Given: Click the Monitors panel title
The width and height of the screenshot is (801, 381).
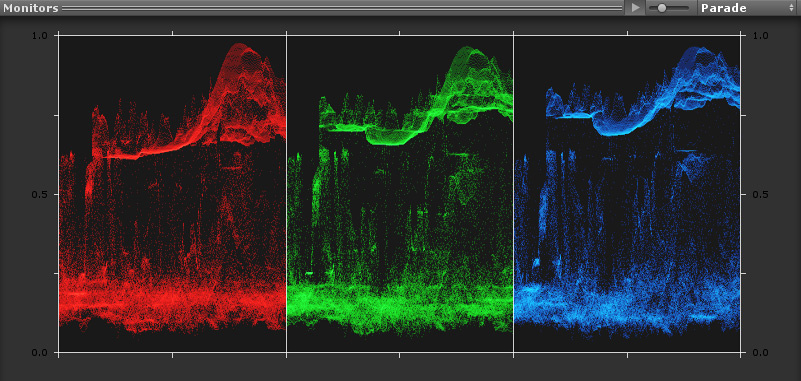Looking at the screenshot, I should click(x=31, y=8).
